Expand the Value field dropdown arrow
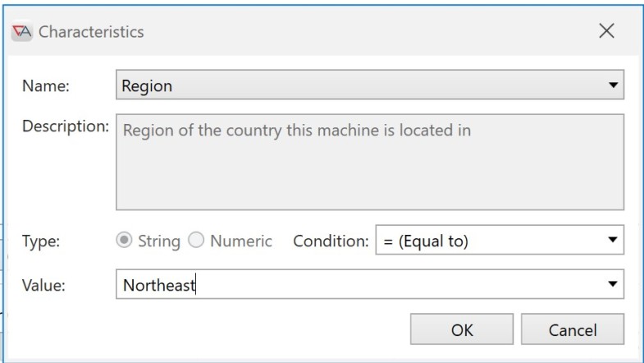This screenshot has height=363, width=644. coord(612,284)
